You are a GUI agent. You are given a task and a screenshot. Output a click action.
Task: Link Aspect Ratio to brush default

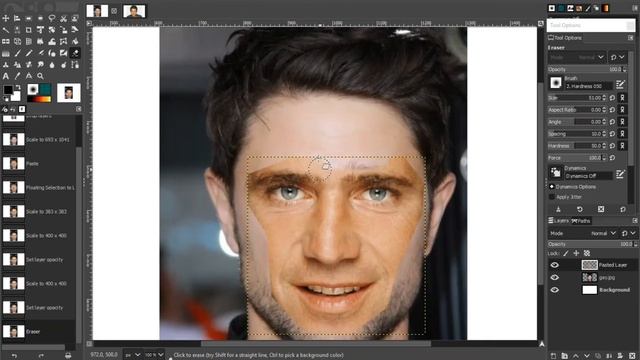pyautogui.click(x=622, y=110)
